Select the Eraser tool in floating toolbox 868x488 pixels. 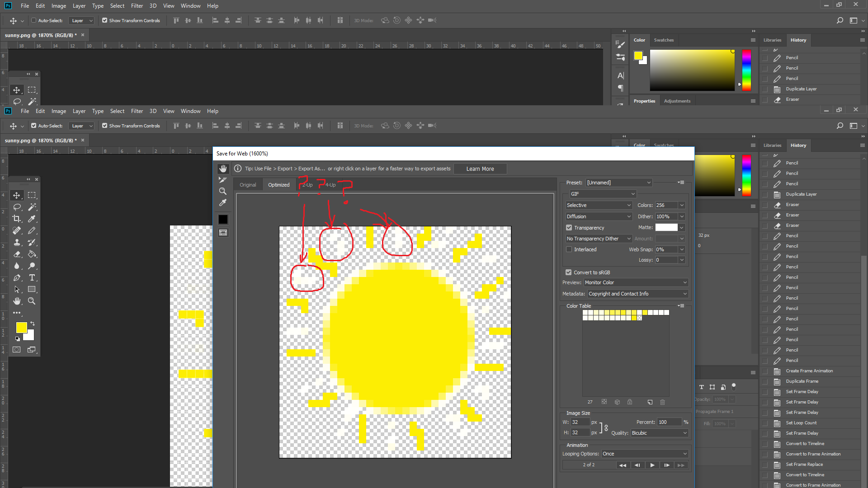pos(17,254)
